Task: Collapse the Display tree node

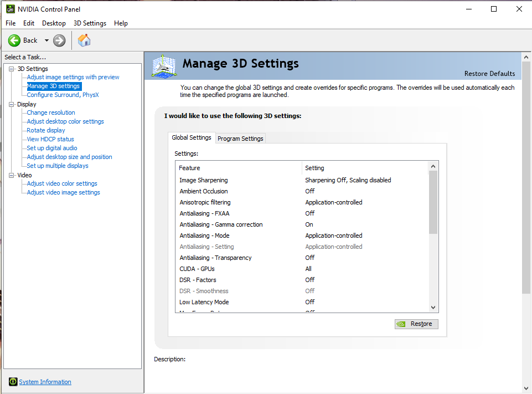Action: [x=12, y=104]
